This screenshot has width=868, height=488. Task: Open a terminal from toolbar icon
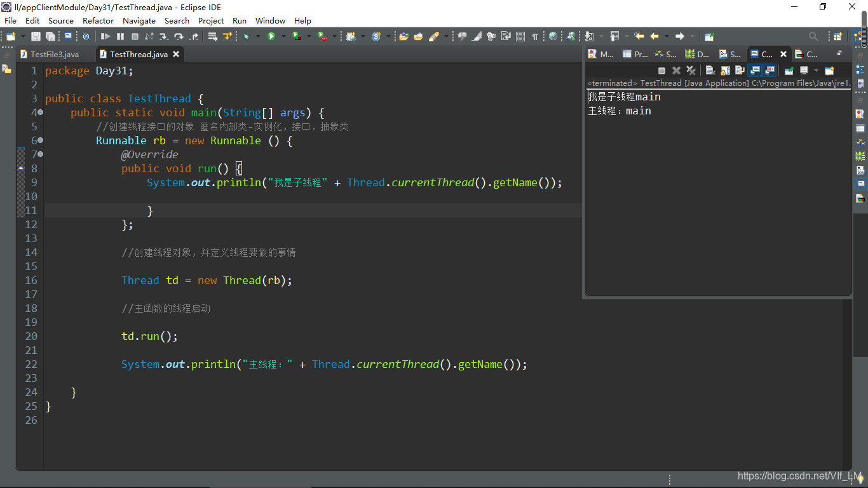coord(68,36)
